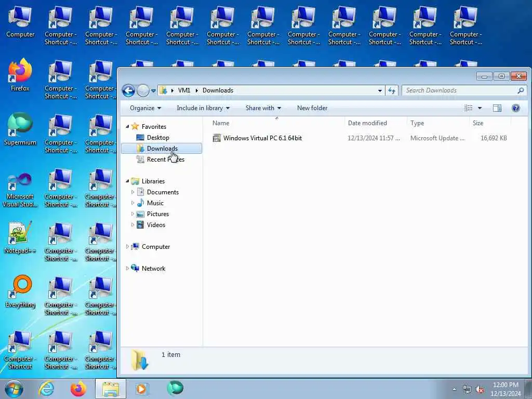
Task: Collapse the Libraries section arrow
Action: pos(127,181)
